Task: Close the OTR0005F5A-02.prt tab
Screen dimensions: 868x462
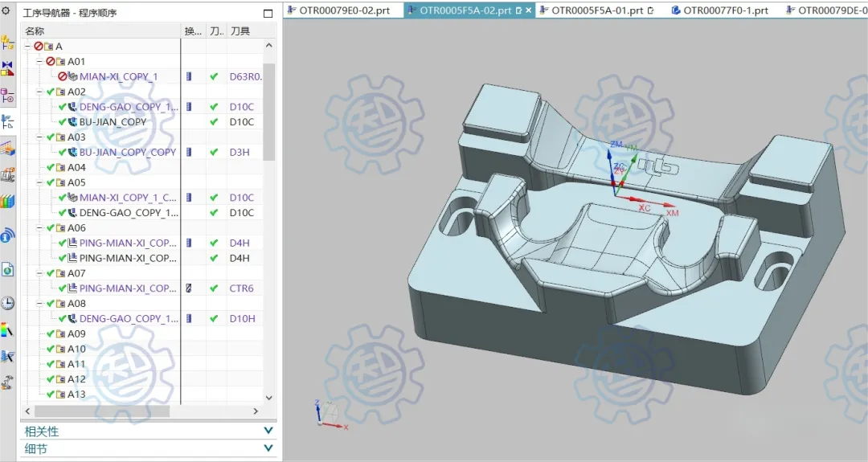Action: coord(529,10)
